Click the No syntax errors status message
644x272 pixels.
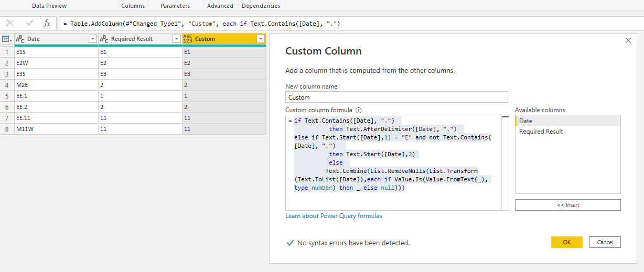point(353,243)
